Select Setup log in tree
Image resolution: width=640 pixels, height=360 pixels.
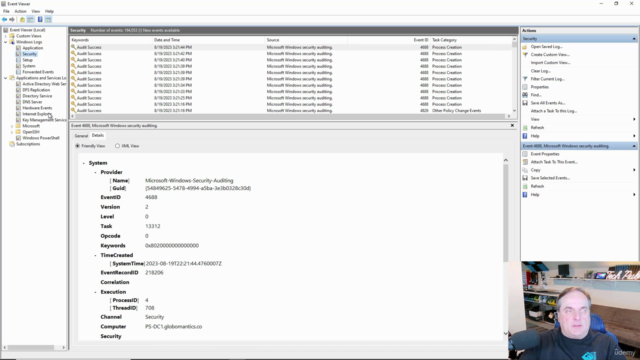point(27,60)
